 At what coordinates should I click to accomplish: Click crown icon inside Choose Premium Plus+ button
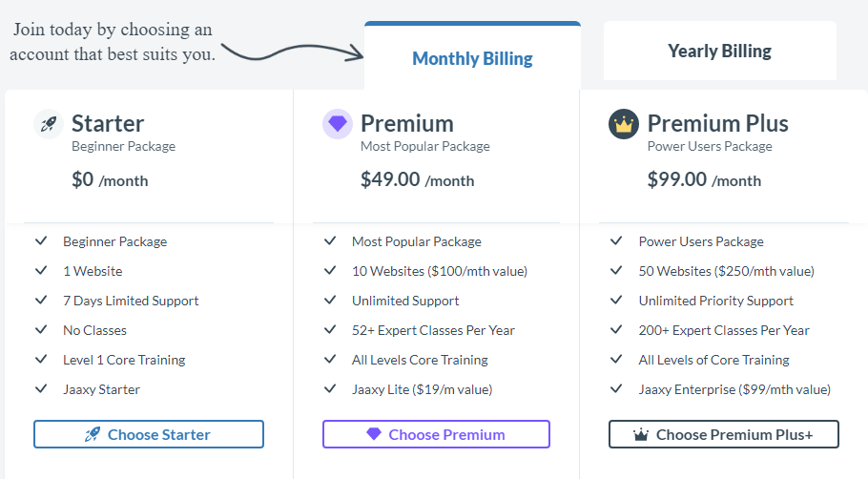pyautogui.click(x=640, y=435)
